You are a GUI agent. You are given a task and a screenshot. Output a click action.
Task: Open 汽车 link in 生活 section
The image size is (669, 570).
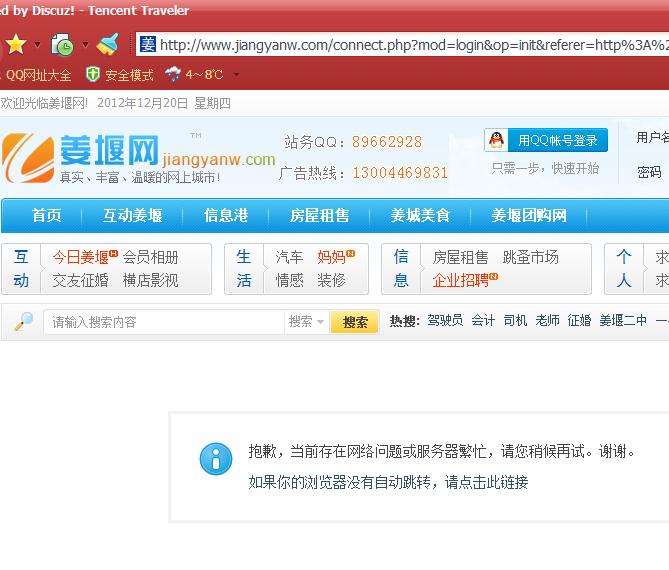click(289, 257)
